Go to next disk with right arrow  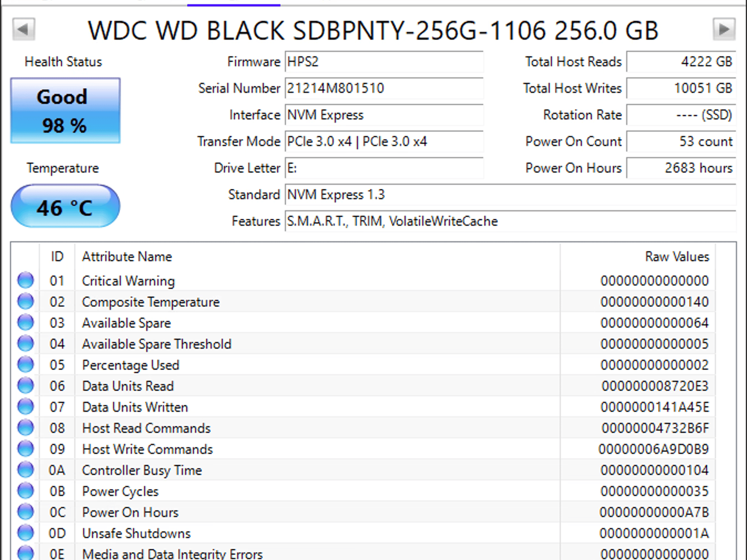pos(724,29)
